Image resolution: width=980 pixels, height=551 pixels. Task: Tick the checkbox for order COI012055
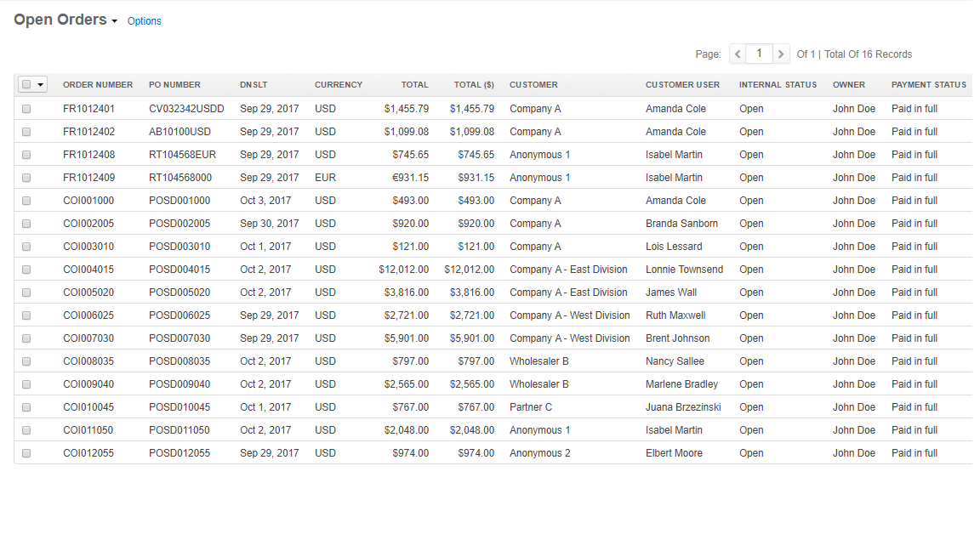point(26,453)
